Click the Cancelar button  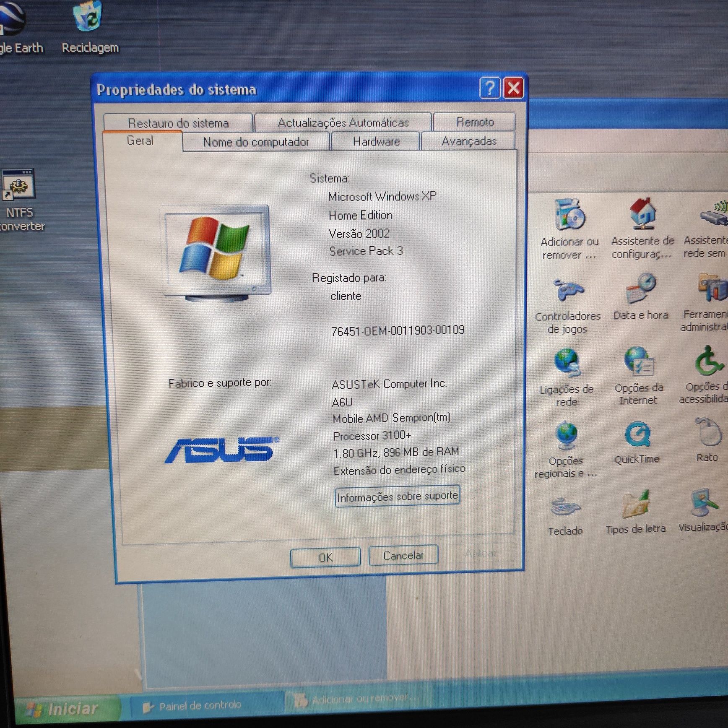[403, 555]
